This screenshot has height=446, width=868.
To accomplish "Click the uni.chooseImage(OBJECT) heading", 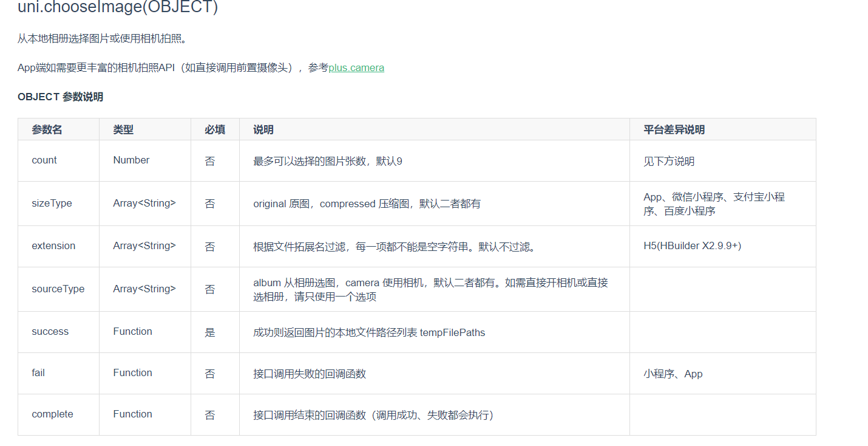I will click(118, 7).
